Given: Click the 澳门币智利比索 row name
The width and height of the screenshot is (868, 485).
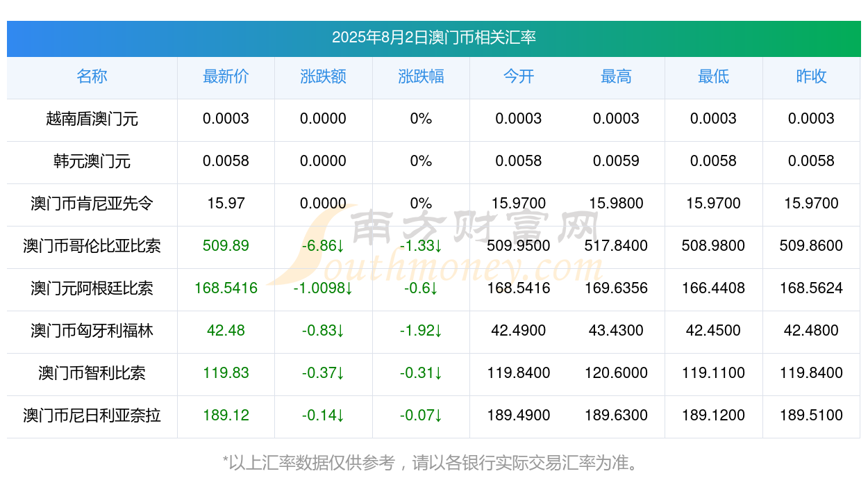Looking at the screenshot, I should point(92,373).
